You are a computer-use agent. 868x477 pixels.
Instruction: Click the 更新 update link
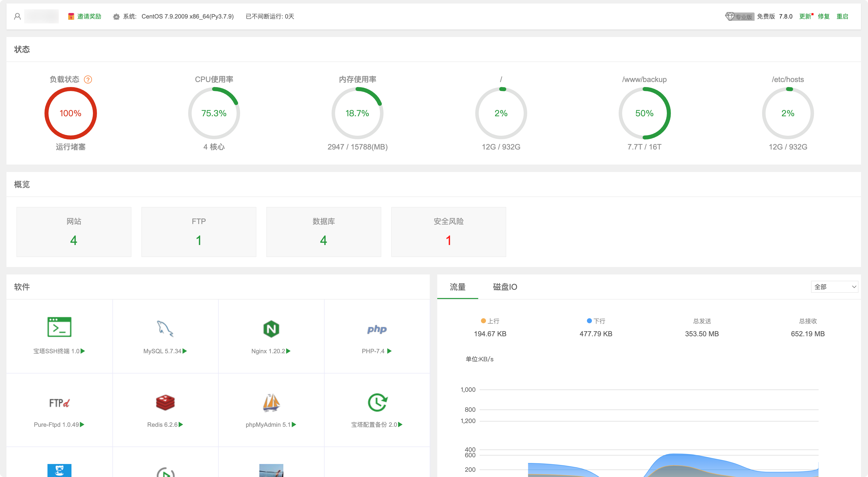pyautogui.click(x=805, y=16)
